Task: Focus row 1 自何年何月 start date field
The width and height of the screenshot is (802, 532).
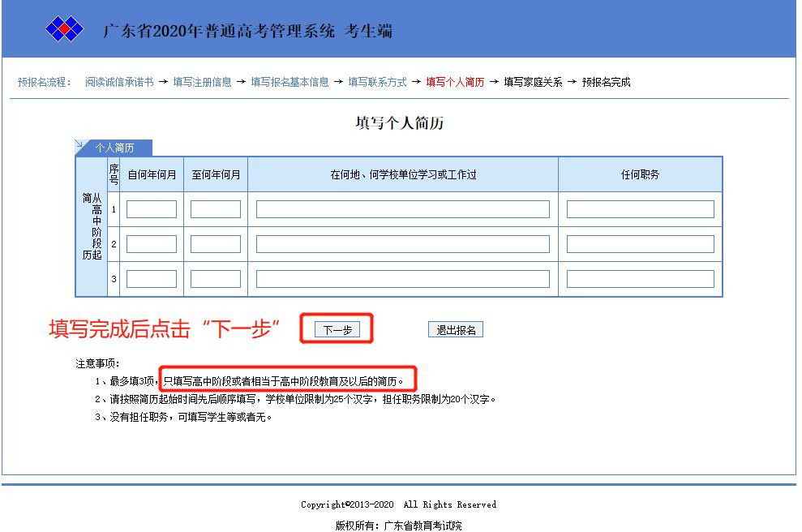Action: [152, 209]
